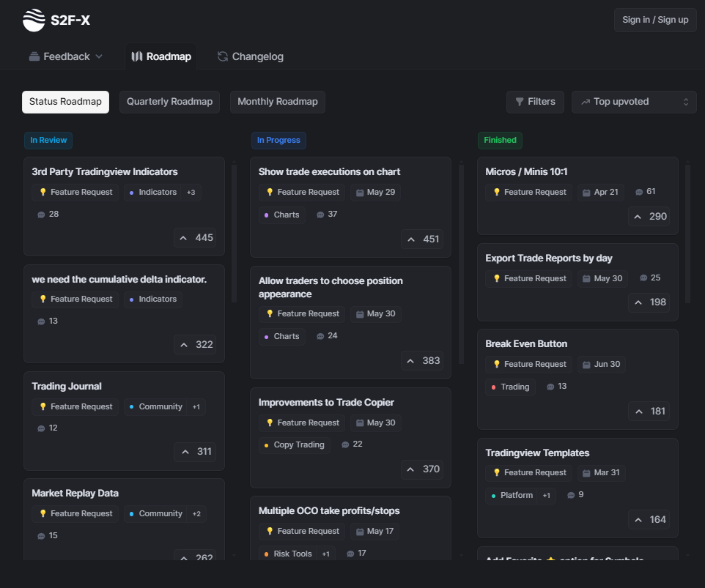
Task: Expand +1 tags on Tradingview Templates card
Action: (x=546, y=496)
